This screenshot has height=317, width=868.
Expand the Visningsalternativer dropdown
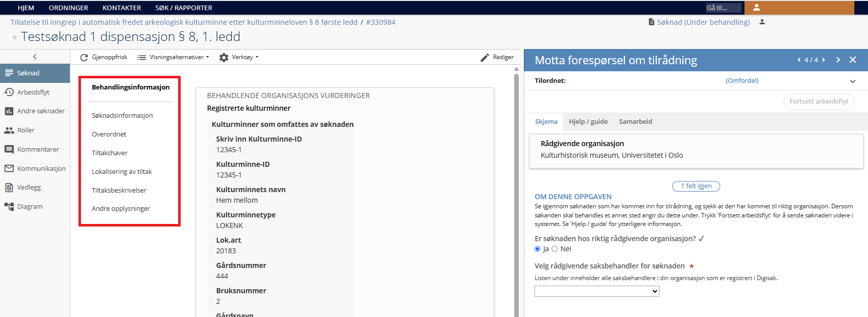coord(173,58)
